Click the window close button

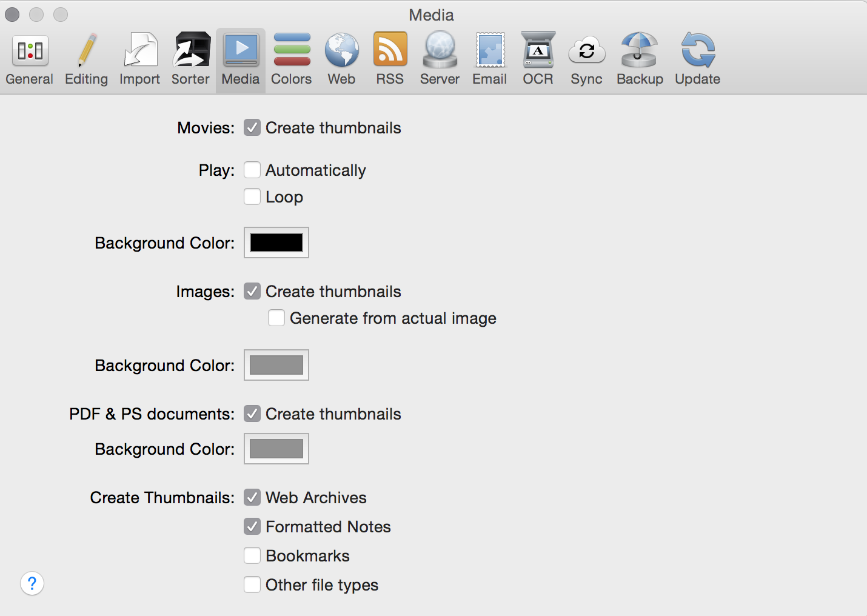point(12,15)
